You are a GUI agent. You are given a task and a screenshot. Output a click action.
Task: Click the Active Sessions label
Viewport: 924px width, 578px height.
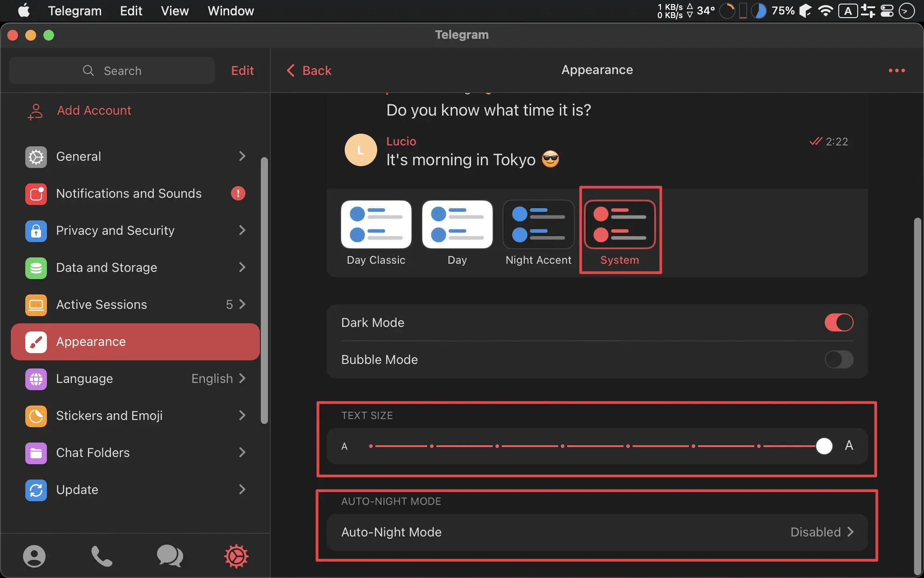(102, 304)
